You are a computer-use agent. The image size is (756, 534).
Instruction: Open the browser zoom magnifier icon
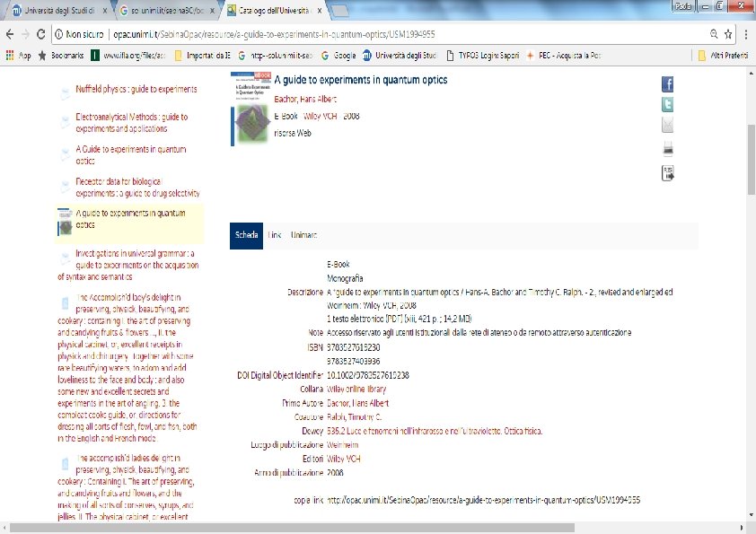[x=714, y=34]
